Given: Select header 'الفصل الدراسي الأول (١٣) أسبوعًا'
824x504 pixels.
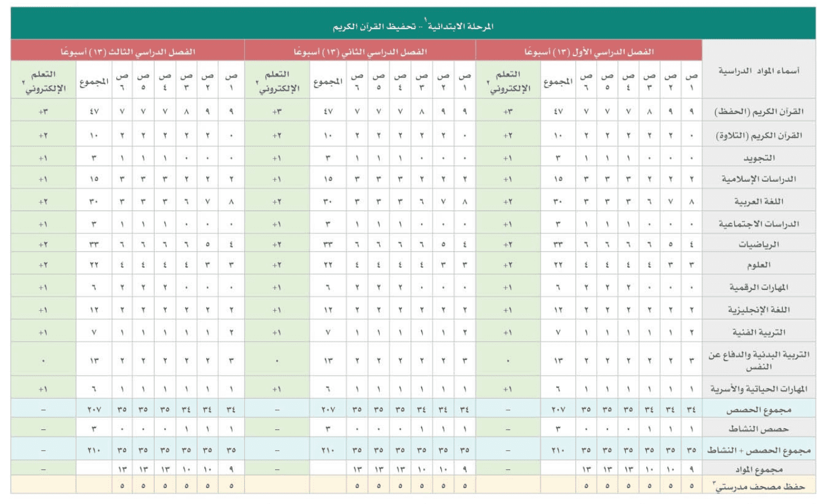Looking at the screenshot, I should click(589, 52).
